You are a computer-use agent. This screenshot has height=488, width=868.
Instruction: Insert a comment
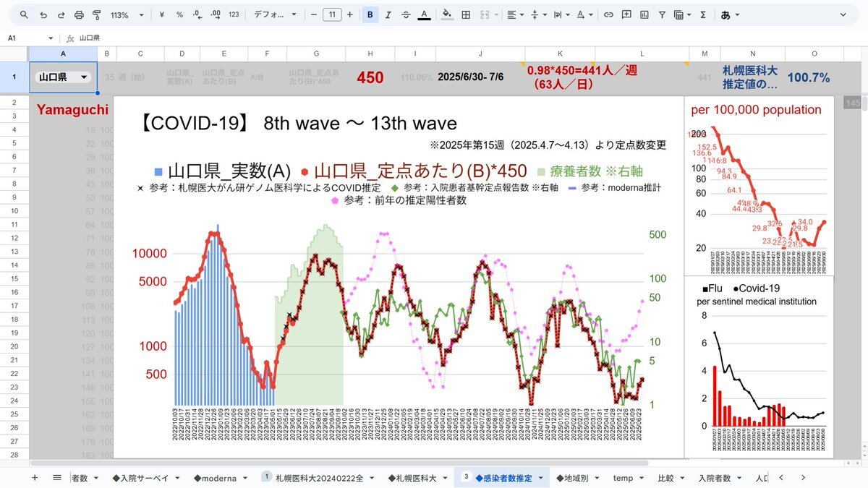pyautogui.click(x=626, y=14)
